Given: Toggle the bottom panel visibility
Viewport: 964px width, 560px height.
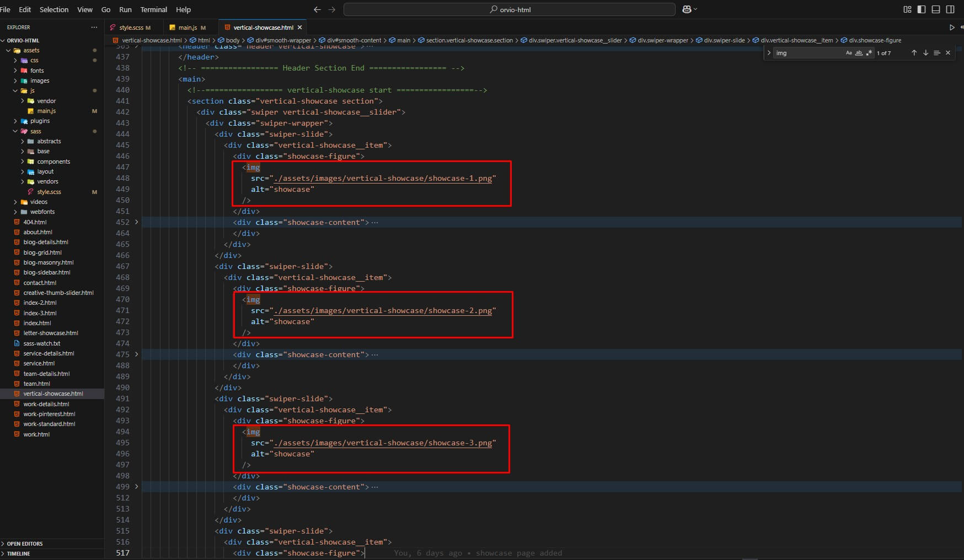Looking at the screenshot, I should click(x=936, y=9).
